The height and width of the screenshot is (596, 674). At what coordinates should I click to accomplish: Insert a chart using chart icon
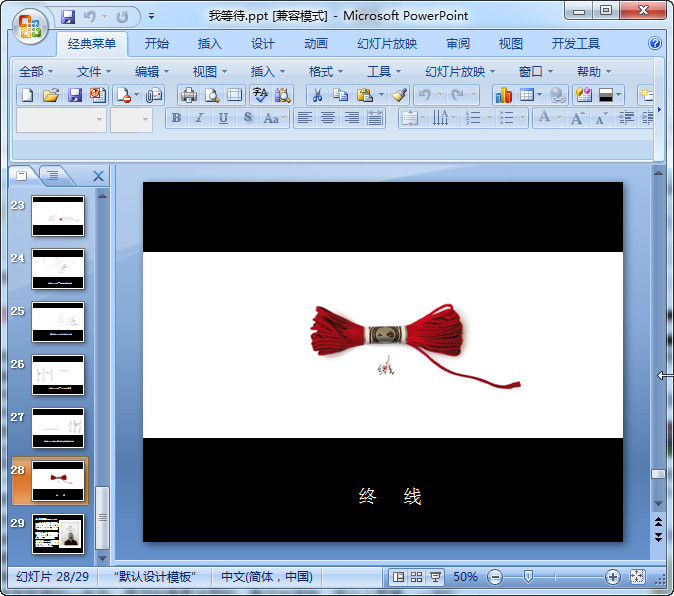pos(503,95)
